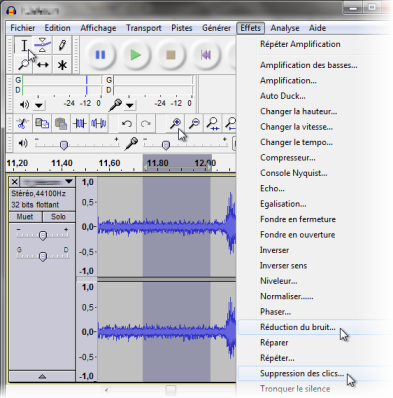Open the Aide menu

317,28
